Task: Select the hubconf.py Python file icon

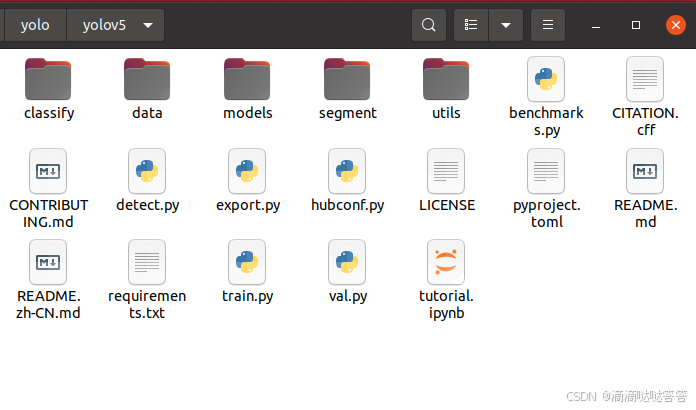Action: [x=347, y=171]
